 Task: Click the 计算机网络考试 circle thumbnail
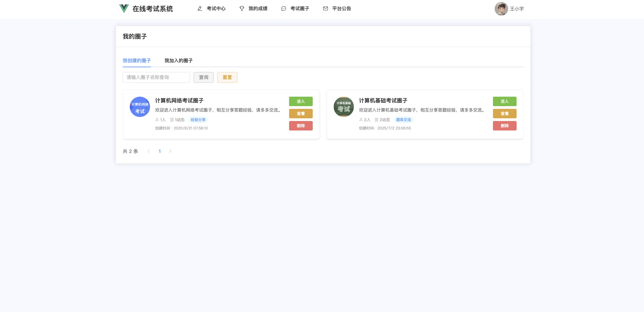[x=140, y=107]
